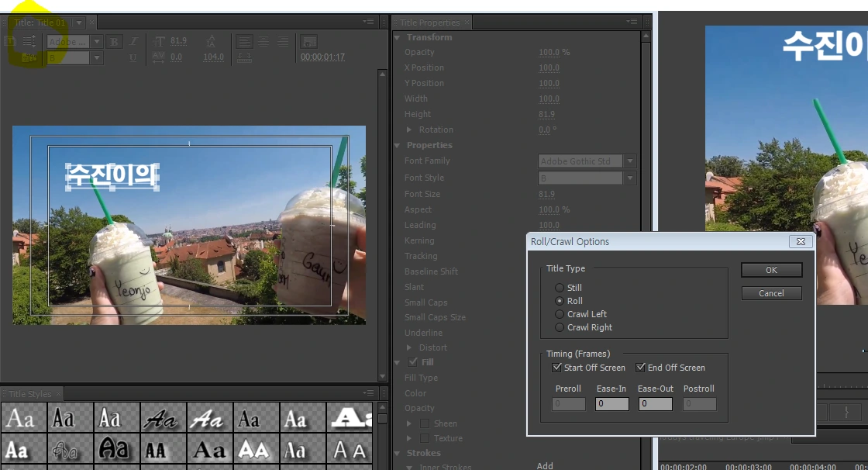The height and width of the screenshot is (470, 868).
Task: Expand the Rotation property
Action: point(409,130)
